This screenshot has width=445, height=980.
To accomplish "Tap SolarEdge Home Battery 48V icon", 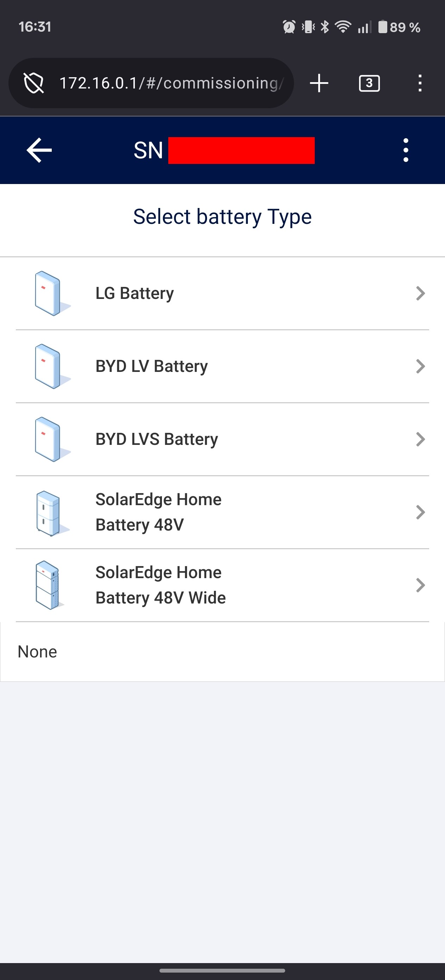I will coord(49,513).
